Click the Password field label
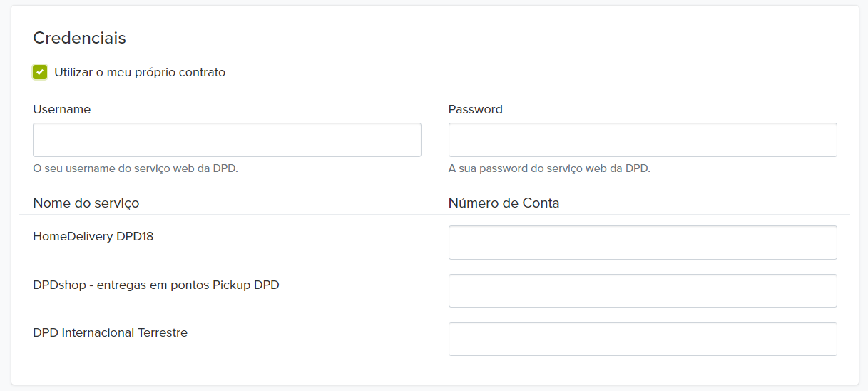 coord(475,109)
